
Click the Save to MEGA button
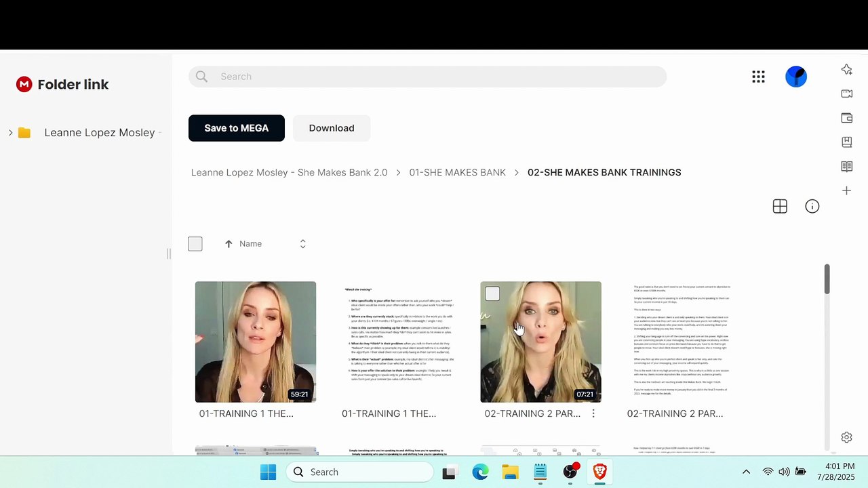[x=237, y=128]
